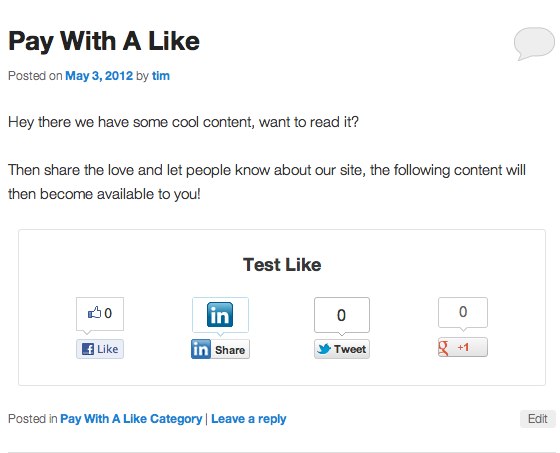Image resolution: width=560 pixels, height=453 pixels.
Task: Click the small LinkedIn in icon
Action: click(x=201, y=349)
